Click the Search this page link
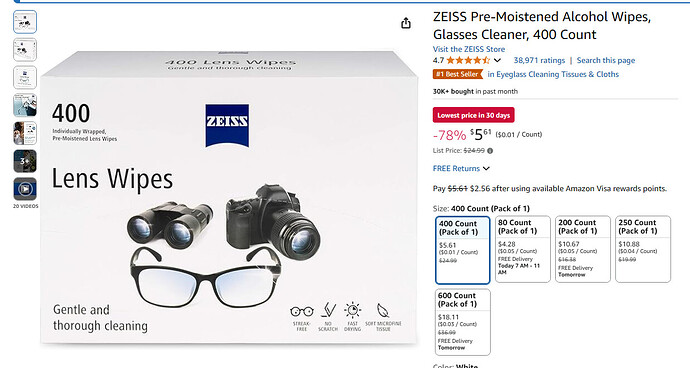Viewport: 690px width, 368px height. (x=606, y=60)
